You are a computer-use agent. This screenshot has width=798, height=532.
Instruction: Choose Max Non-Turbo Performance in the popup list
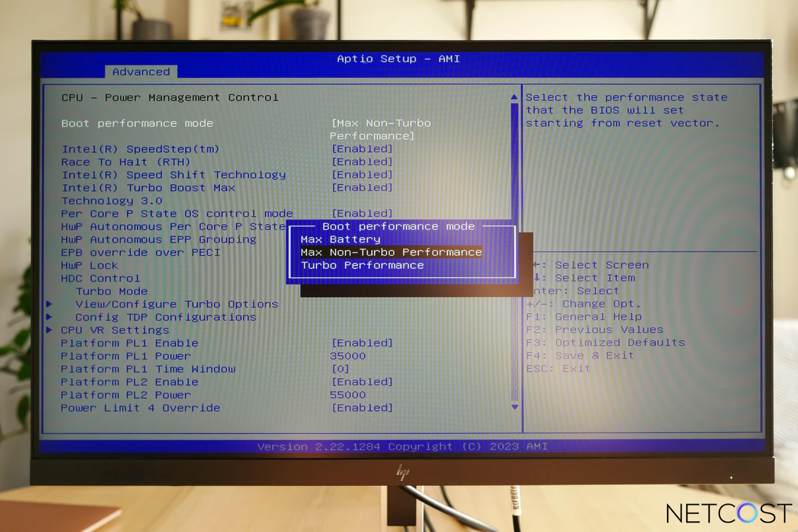[x=392, y=252]
